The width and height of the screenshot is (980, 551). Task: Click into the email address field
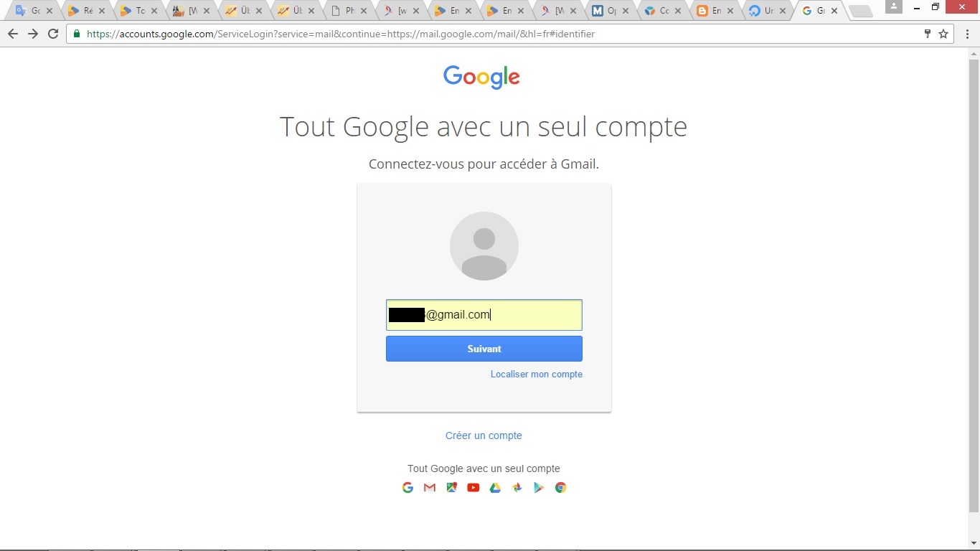(x=484, y=315)
